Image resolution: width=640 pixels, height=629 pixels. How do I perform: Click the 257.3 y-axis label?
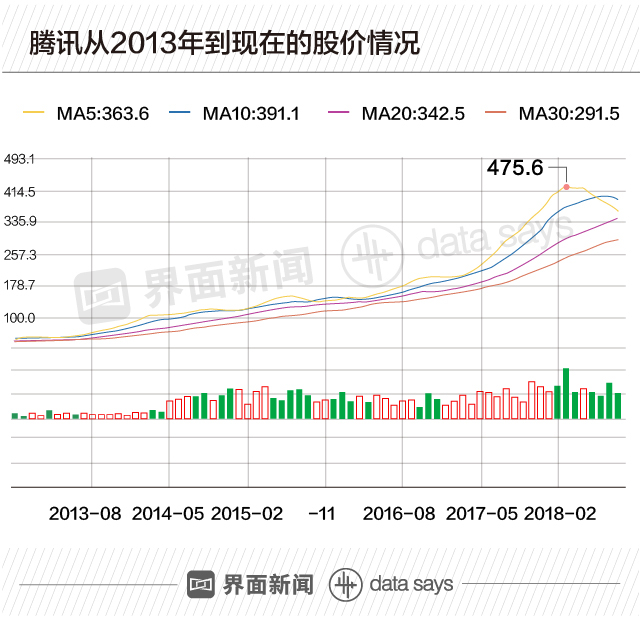(x=20, y=255)
